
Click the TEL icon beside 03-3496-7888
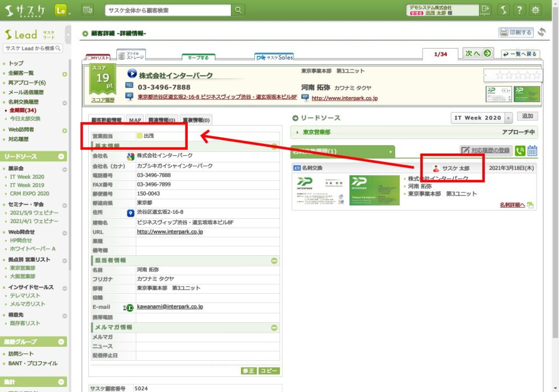click(129, 85)
